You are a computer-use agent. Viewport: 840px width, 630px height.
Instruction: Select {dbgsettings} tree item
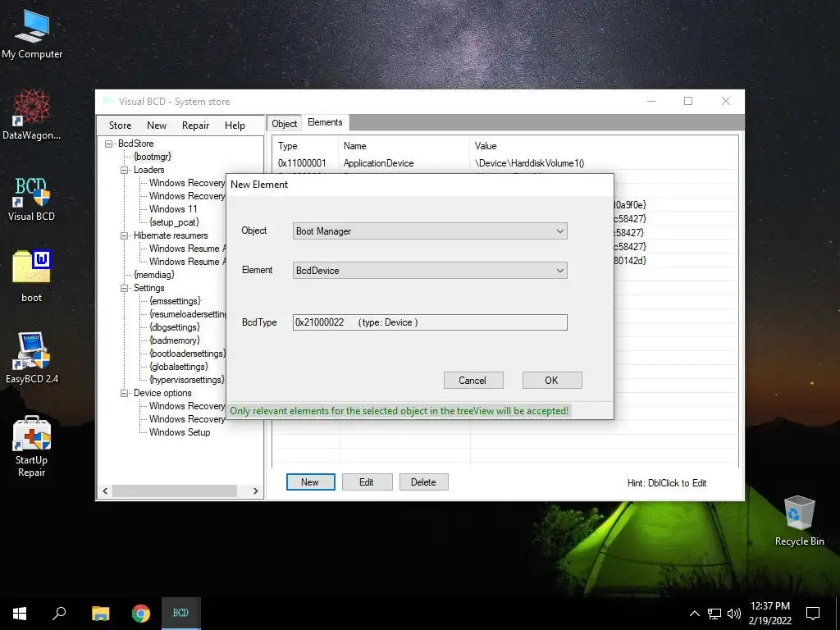(x=175, y=327)
